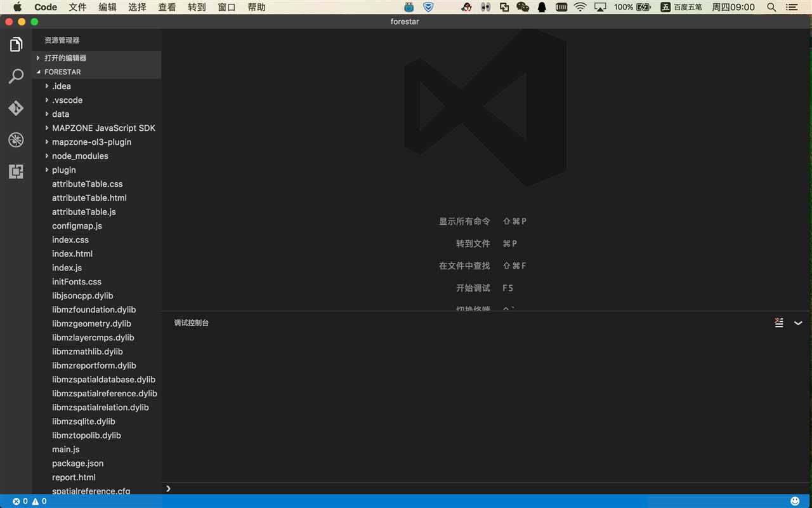The image size is (812, 508).
Task: Open attributeTable.html in the explorer
Action: 97,197
